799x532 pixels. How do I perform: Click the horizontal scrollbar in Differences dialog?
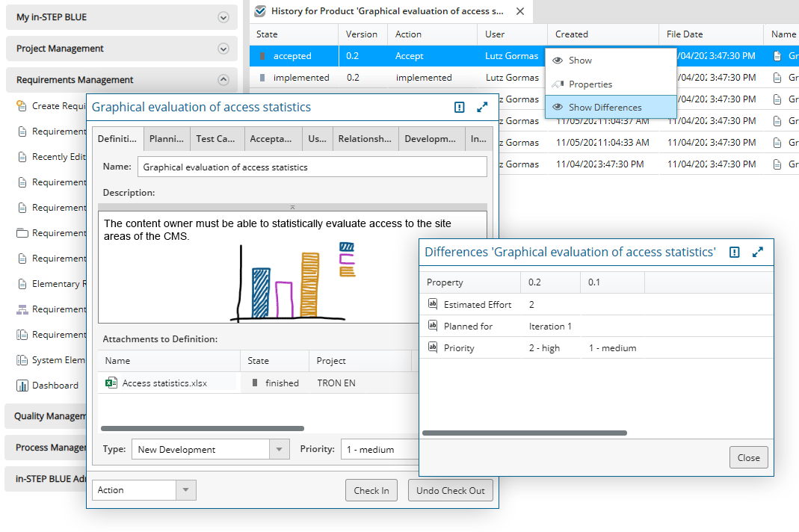click(x=525, y=433)
